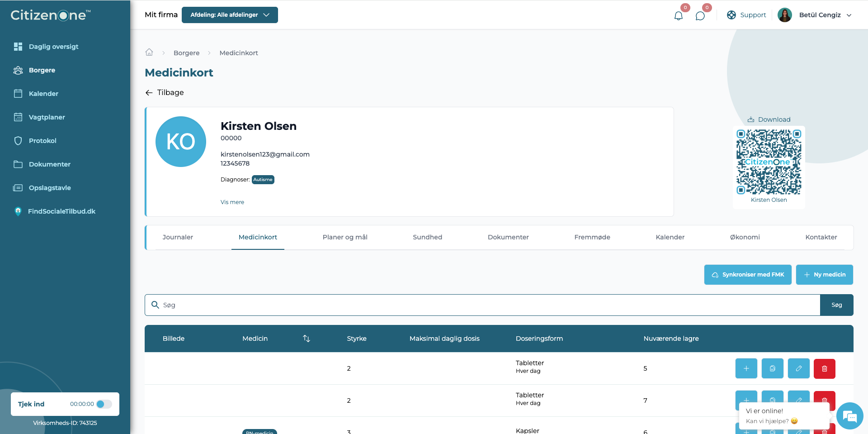The image size is (868, 434).
Task: Click the Borgere breadcrumb link
Action: pos(186,53)
